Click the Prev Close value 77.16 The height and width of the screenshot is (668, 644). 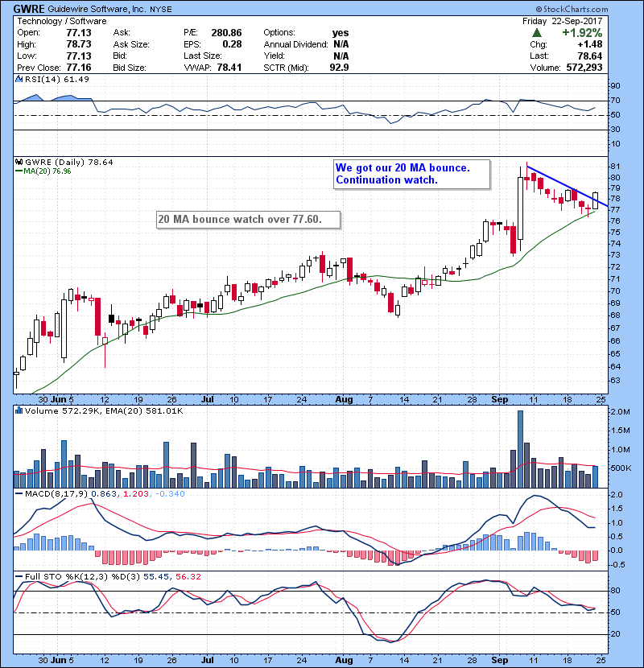coord(79,68)
